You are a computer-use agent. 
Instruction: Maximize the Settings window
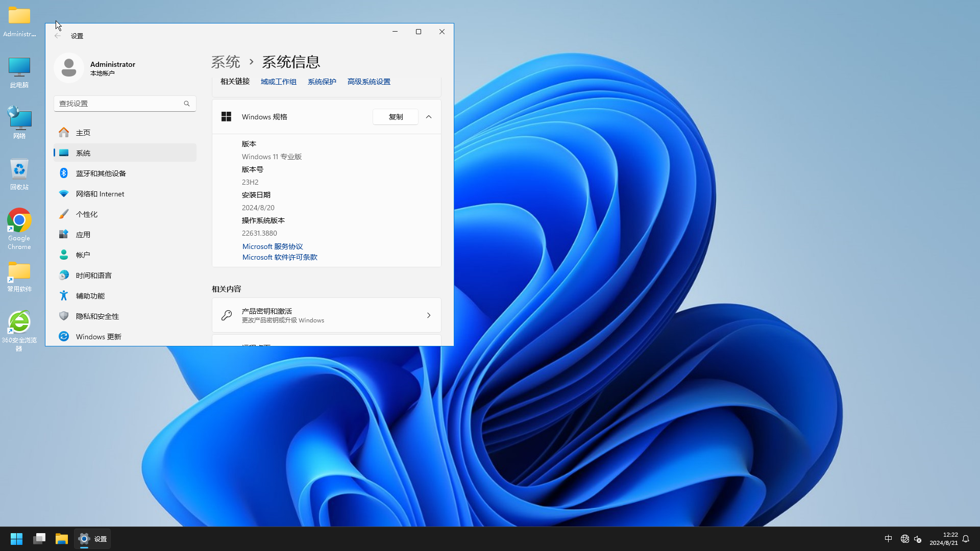coord(419,32)
